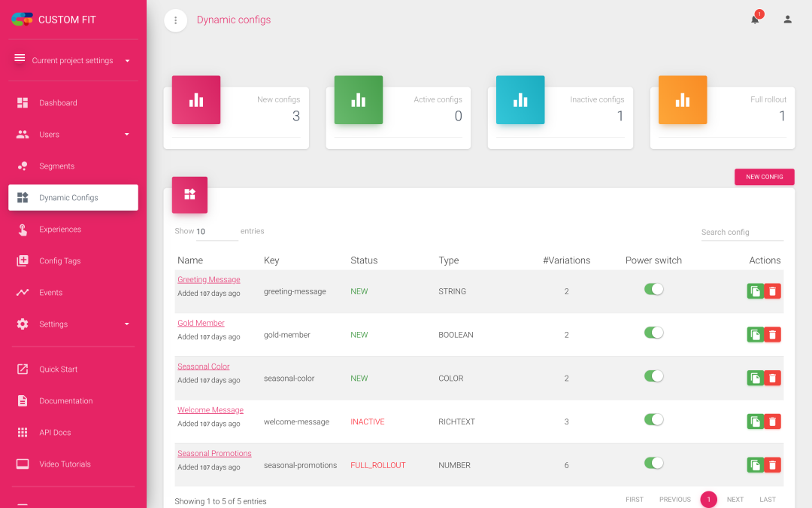
Task: Click the greeting-message key text
Action: (x=295, y=291)
